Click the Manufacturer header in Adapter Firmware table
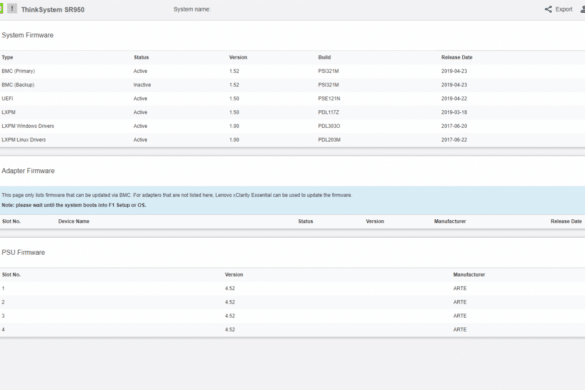Viewport: 585px width, 390px height. [450, 221]
